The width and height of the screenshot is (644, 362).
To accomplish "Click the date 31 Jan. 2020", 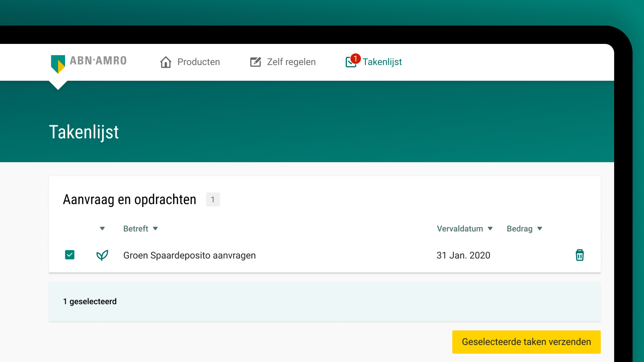I will (x=463, y=255).
